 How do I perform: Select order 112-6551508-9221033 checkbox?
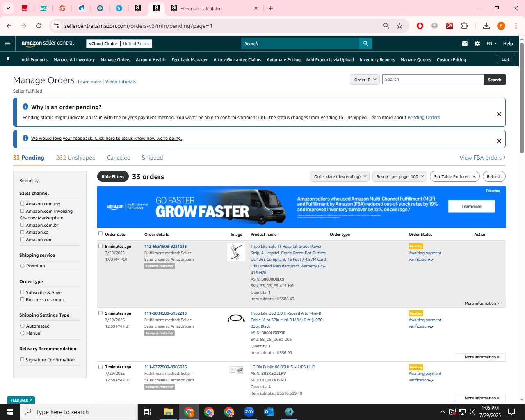(100, 246)
